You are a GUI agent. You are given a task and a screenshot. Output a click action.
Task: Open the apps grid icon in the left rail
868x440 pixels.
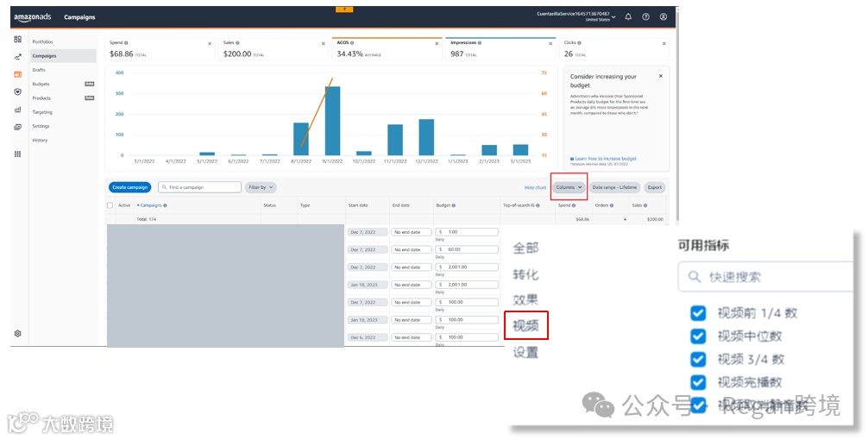coord(18,154)
